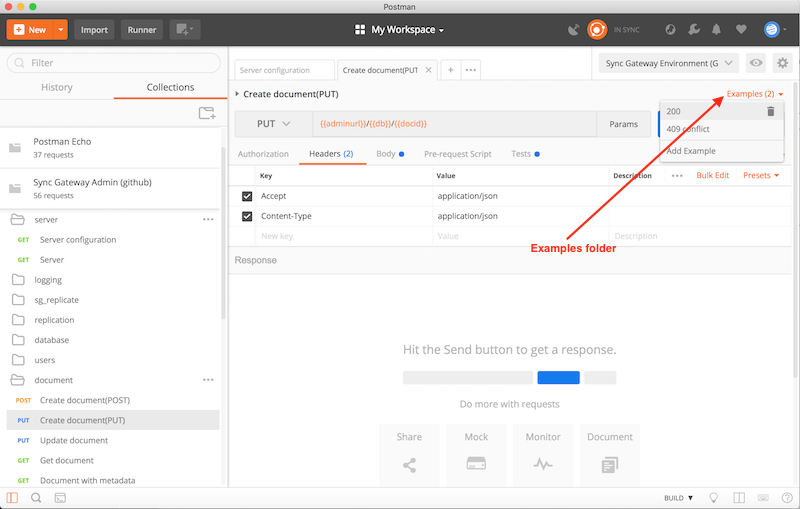
Task: Open help question mark icon in status bar
Action: (x=787, y=498)
